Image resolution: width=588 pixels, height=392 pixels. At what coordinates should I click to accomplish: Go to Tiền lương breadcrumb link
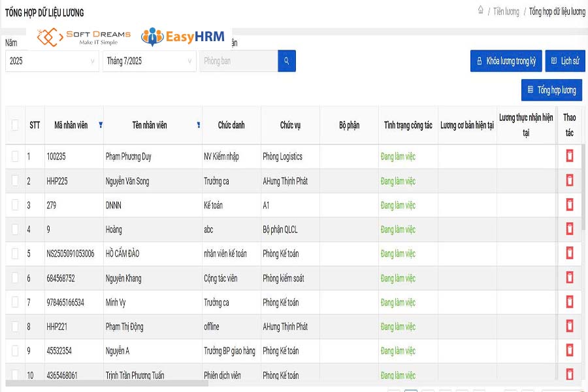(x=506, y=12)
